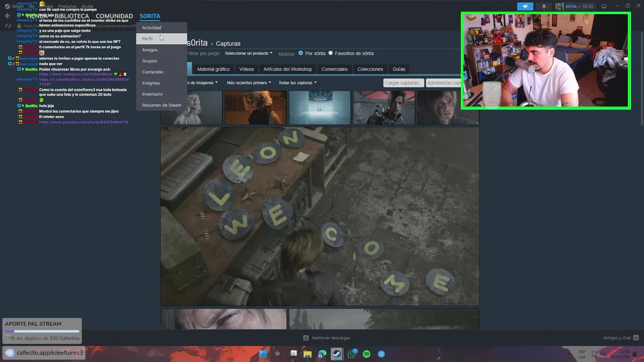Select the Por s0rita radio option

[x=301, y=53]
